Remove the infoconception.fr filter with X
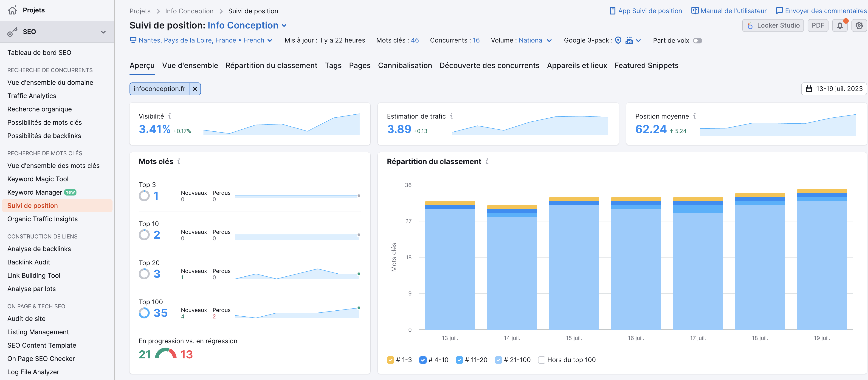 195,89
